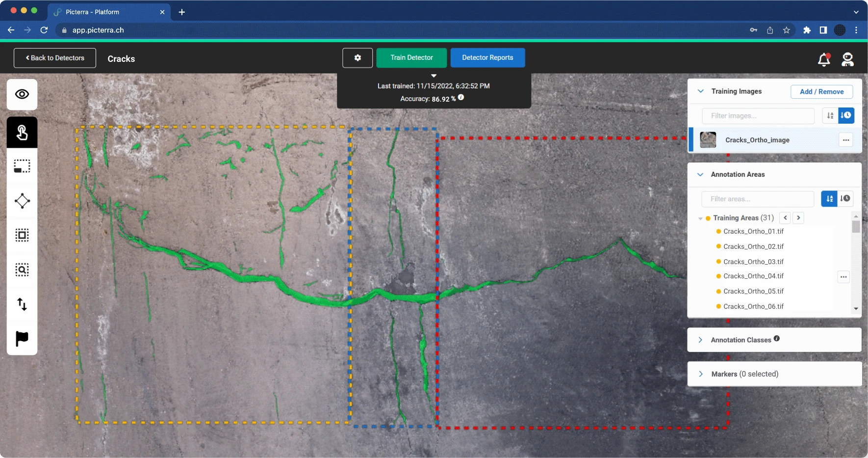Image resolution: width=868 pixels, height=458 pixels.
Task: Sort training images by date
Action: pos(846,116)
